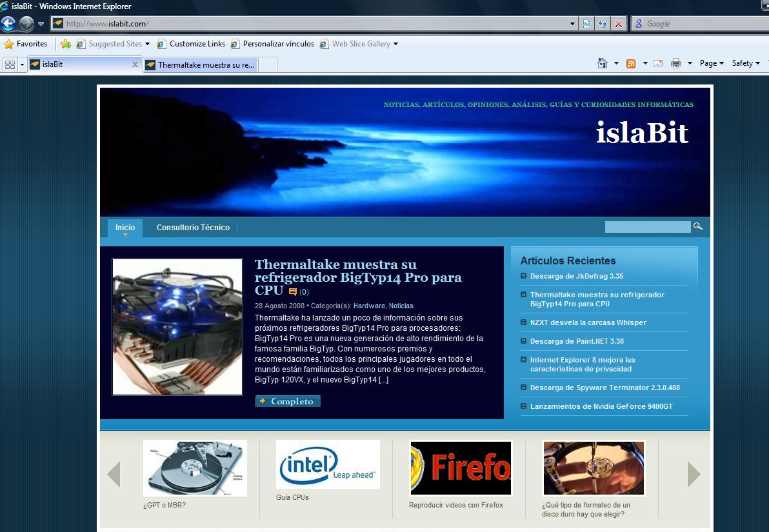The image size is (769, 532).
Task: Click the Thermaltake cooler article image
Action: click(177, 326)
